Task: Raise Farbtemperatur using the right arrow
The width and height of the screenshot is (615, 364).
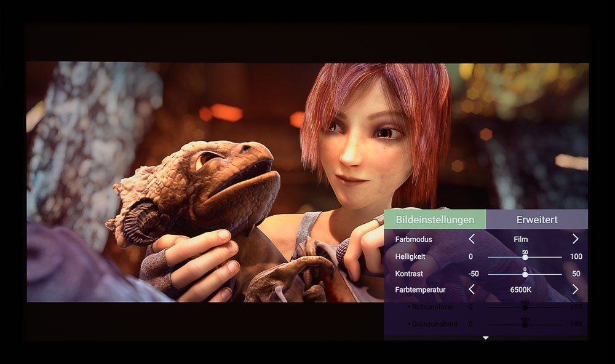Action: (x=576, y=290)
